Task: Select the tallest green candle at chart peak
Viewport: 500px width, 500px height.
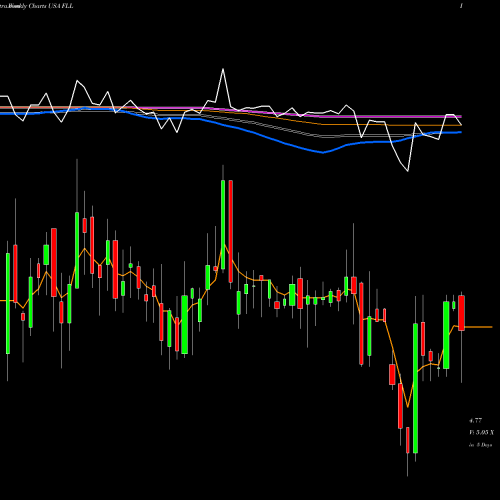Action: tap(223, 224)
